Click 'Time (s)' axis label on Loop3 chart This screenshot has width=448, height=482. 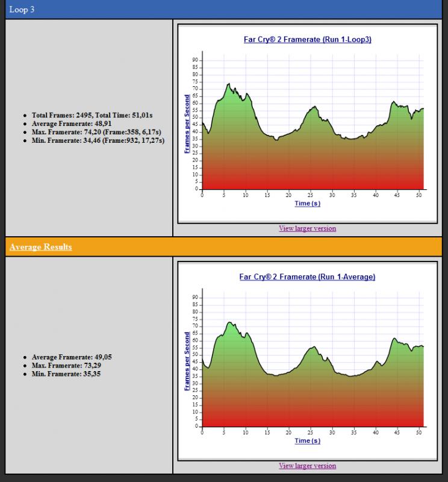[307, 203]
